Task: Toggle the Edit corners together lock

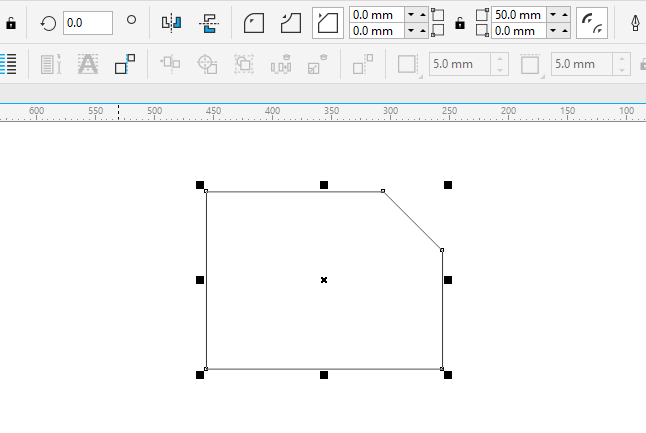Action: [x=460, y=22]
